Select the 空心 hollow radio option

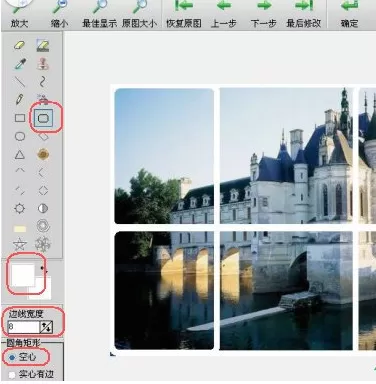[x=23, y=357]
